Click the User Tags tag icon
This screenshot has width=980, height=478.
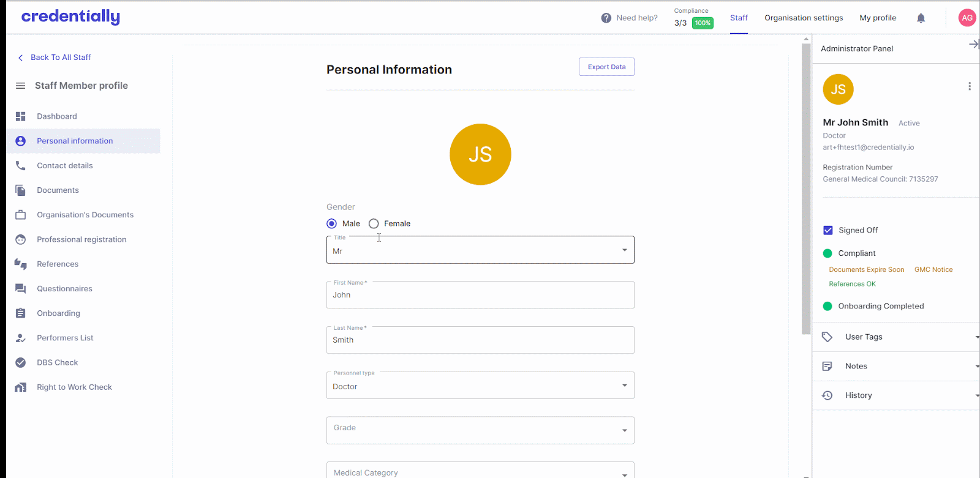pyautogui.click(x=827, y=337)
